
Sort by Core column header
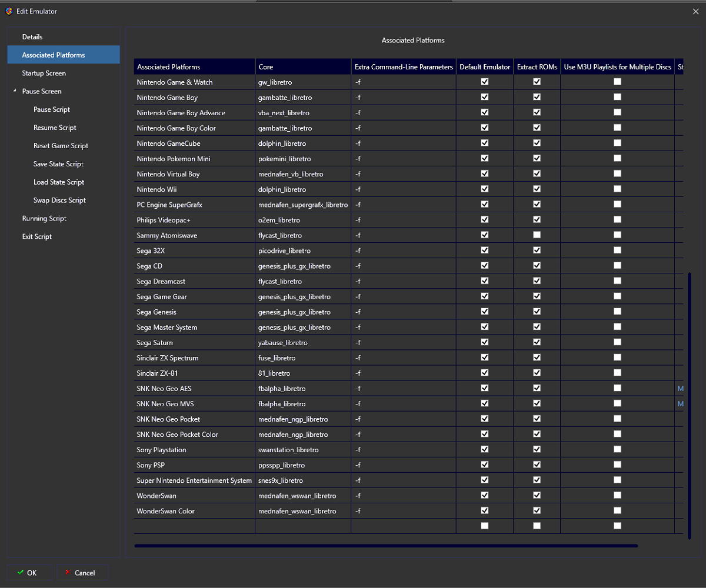(303, 66)
